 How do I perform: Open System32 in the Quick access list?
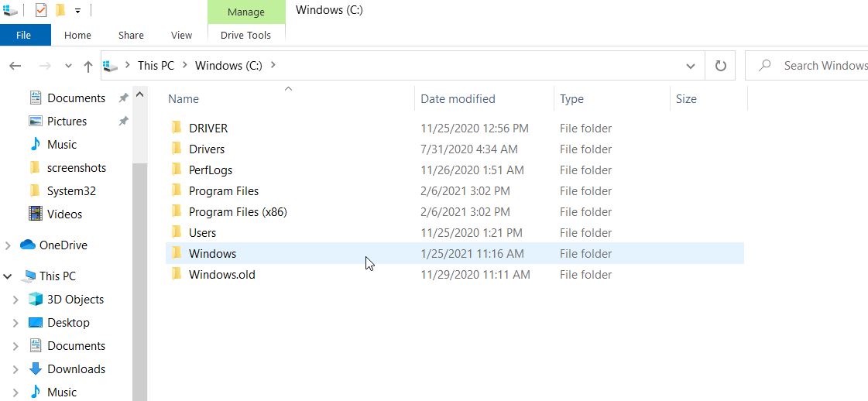pos(71,190)
